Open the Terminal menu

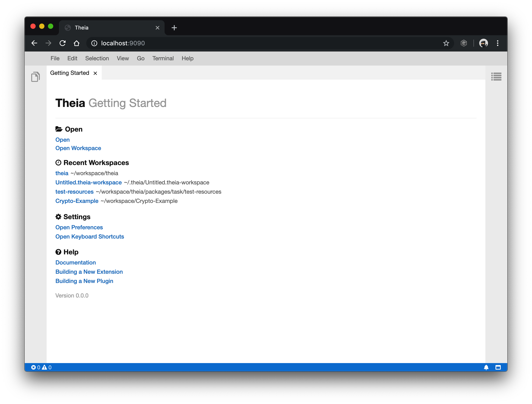[x=163, y=59]
